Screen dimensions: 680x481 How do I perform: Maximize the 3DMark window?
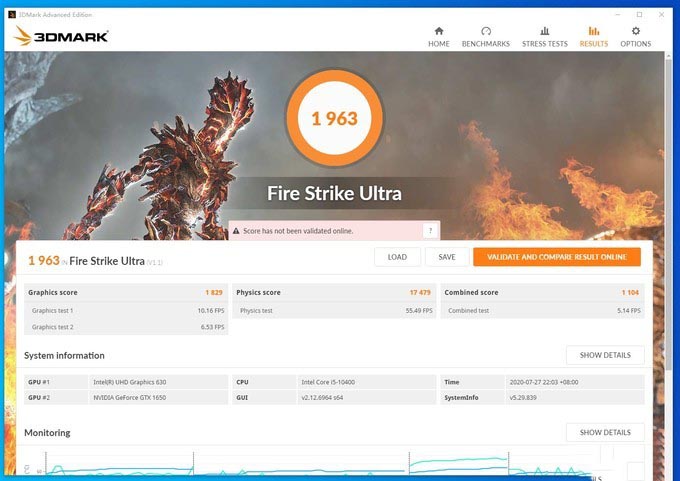(x=639, y=15)
